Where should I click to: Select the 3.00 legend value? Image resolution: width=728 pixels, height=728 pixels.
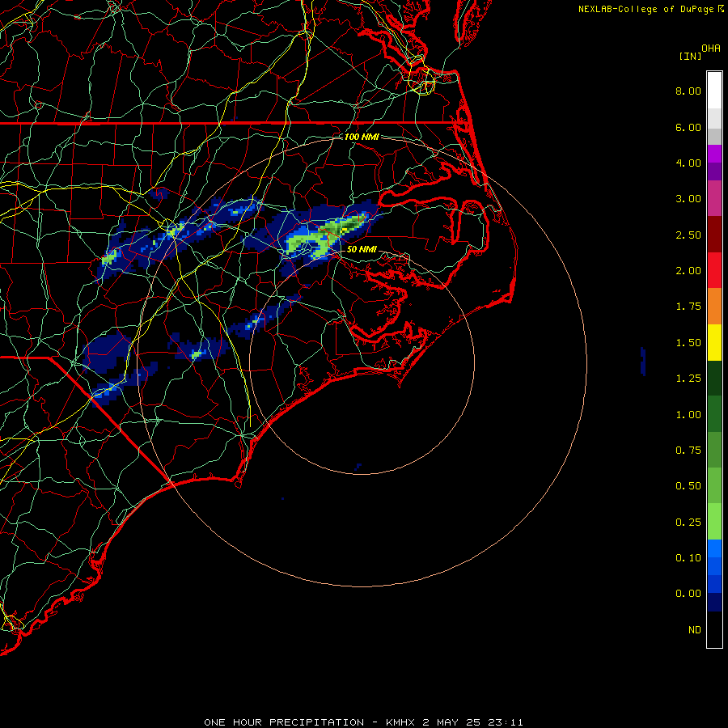point(688,199)
